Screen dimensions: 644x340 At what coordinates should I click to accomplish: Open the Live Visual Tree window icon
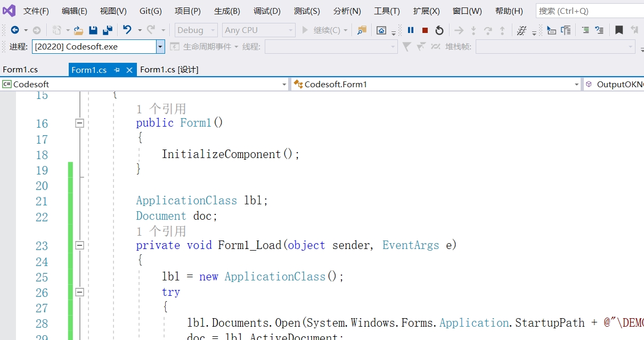click(381, 30)
